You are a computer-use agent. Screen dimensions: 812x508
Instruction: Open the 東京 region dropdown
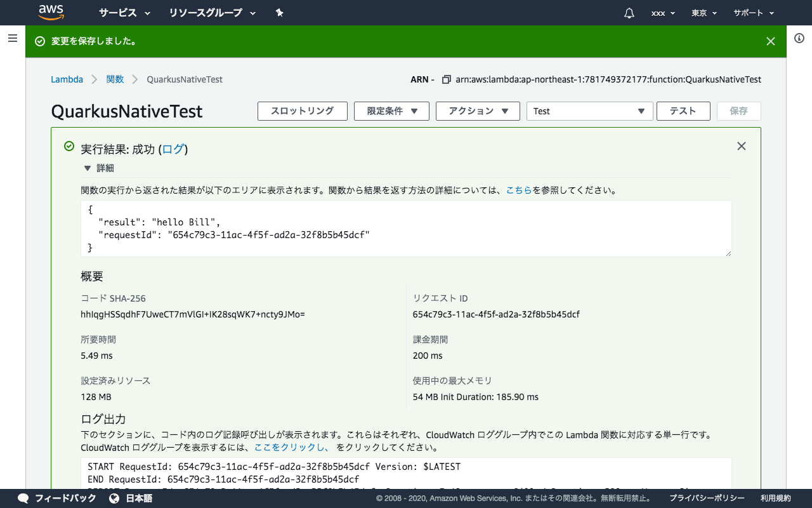704,13
